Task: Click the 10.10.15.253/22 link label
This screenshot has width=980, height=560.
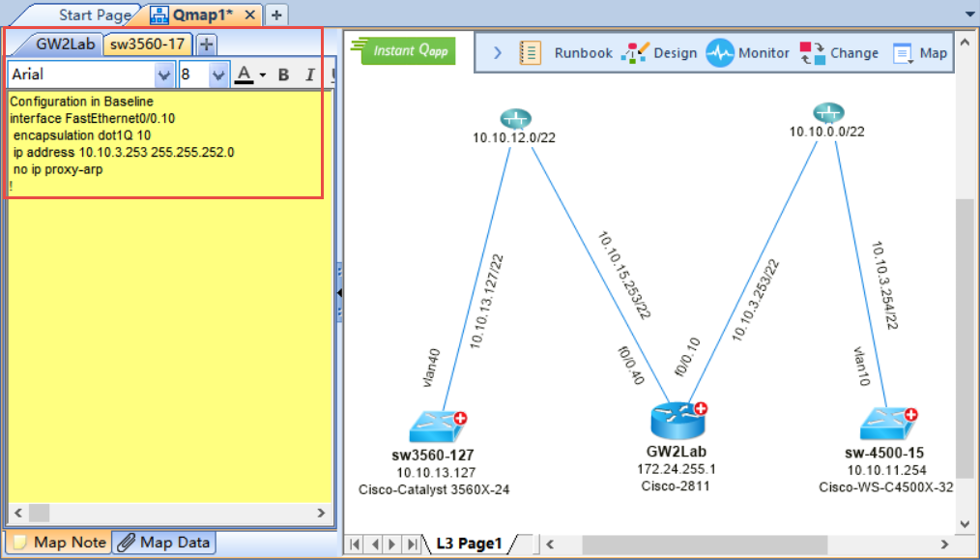Action: (x=623, y=276)
